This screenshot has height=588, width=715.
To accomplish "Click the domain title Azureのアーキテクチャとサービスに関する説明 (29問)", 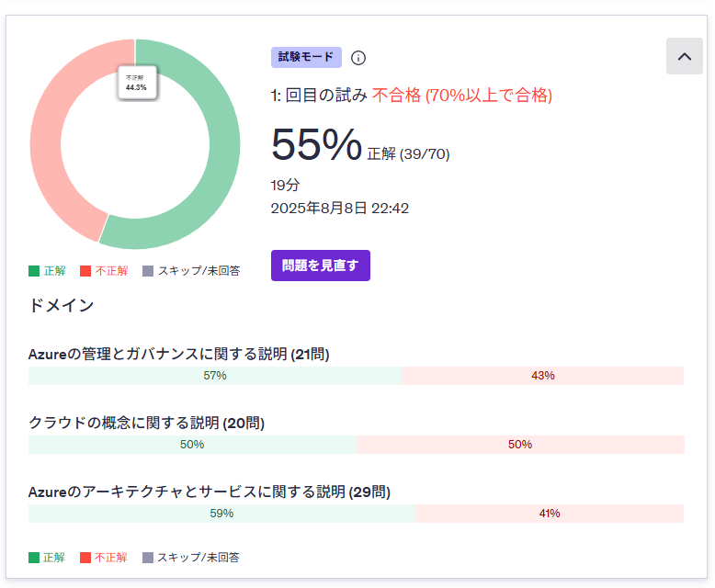I will point(210,492).
